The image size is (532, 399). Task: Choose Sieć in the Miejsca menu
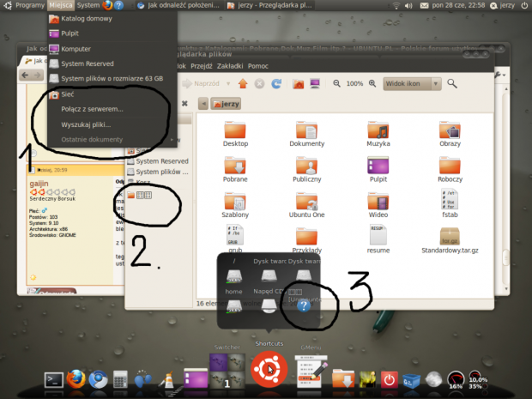pyautogui.click(x=112, y=94)
